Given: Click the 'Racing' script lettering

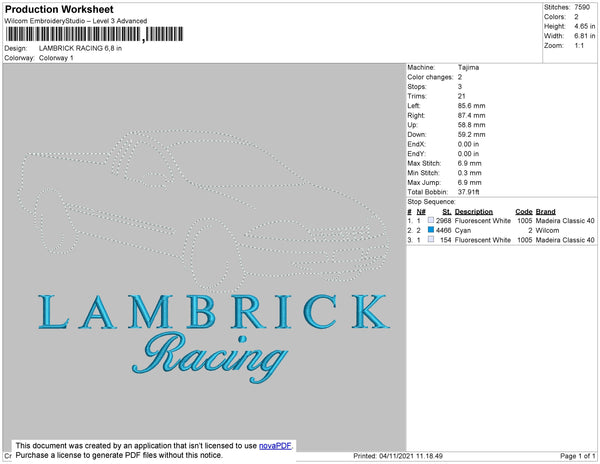Looking at the screenshot, I should coord(210,358).
